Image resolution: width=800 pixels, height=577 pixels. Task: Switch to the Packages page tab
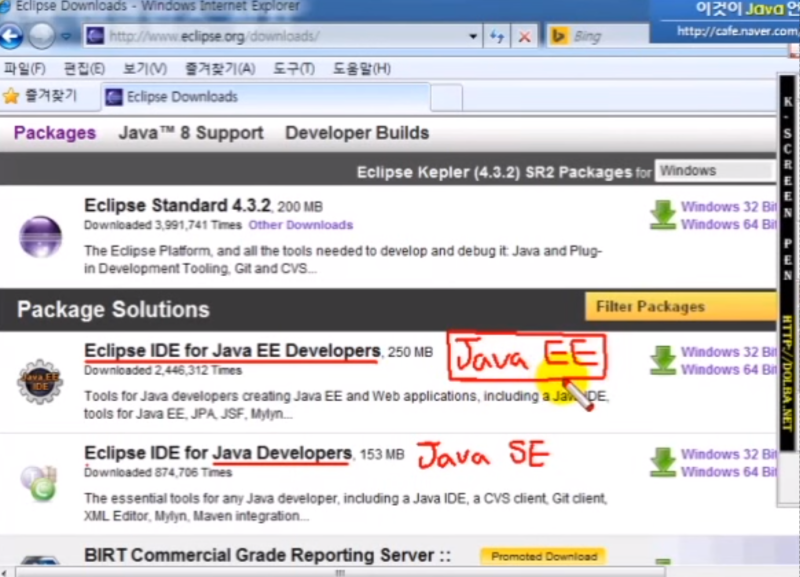coord(55,133)
